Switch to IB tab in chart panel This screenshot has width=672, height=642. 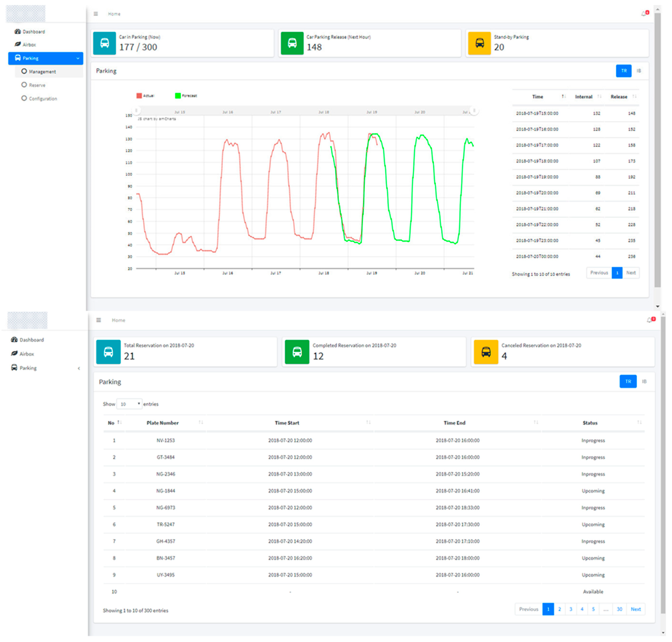click(638, 71)
